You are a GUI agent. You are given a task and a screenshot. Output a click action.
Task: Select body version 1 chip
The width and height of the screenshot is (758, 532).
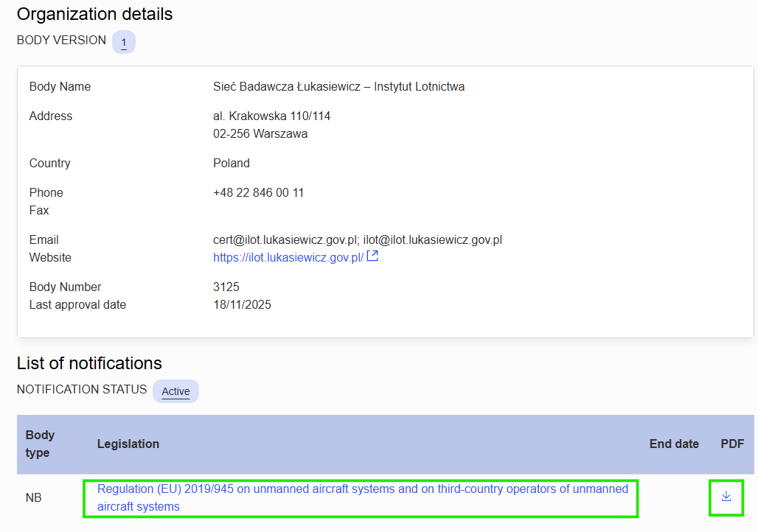click(124, 43)
